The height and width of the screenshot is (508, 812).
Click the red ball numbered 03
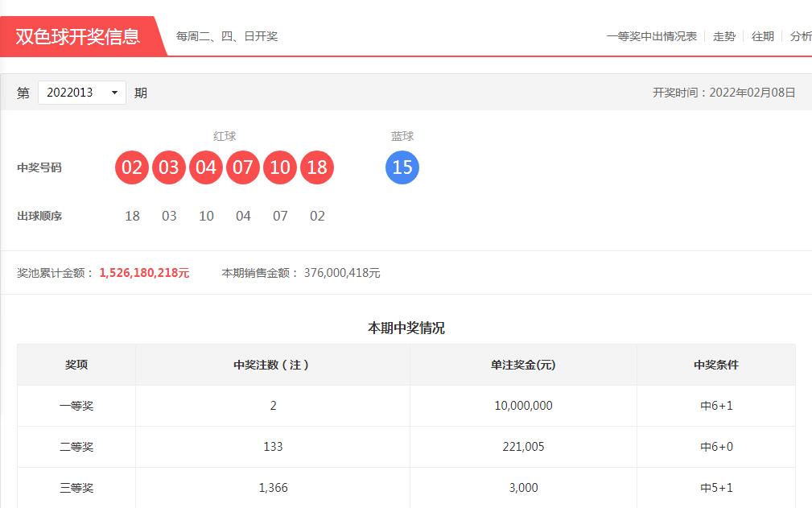[x=169, y=167]
